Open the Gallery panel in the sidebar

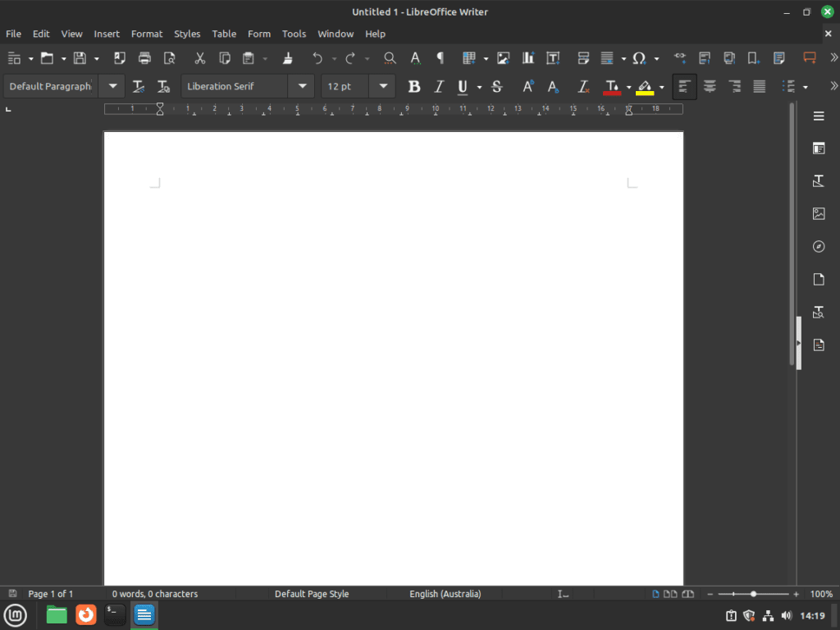pyautogui.click(x=819, y=213)
